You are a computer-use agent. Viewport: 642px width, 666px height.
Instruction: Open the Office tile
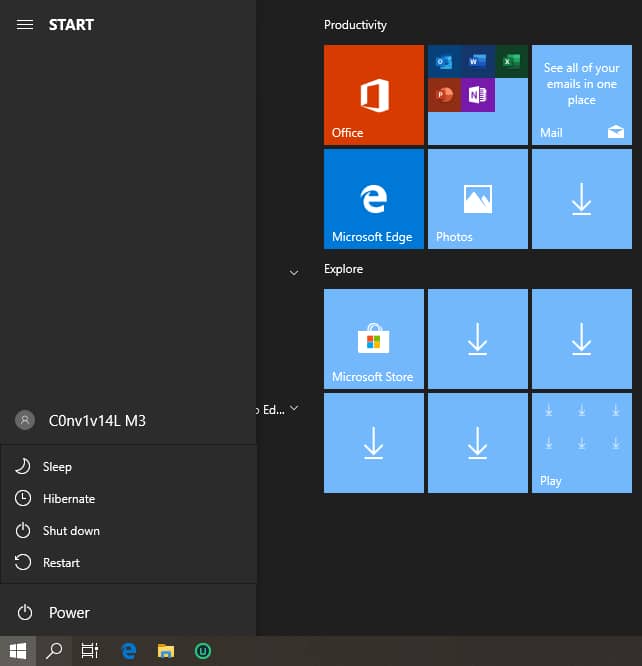click(x=373, y=95)
